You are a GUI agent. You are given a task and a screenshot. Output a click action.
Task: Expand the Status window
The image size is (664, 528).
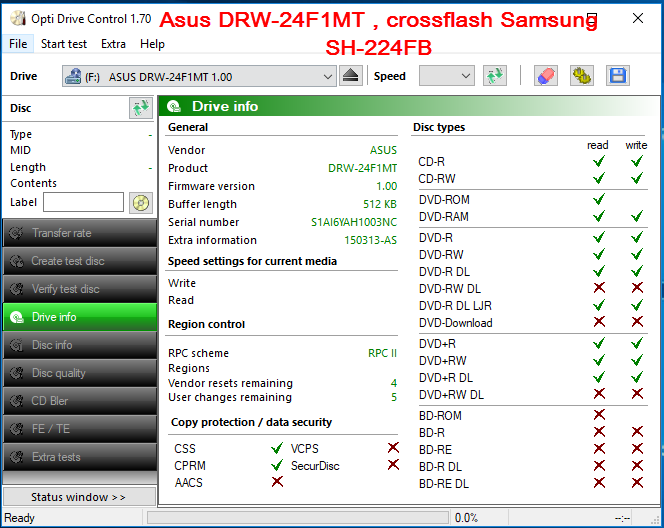click(80, 497)
